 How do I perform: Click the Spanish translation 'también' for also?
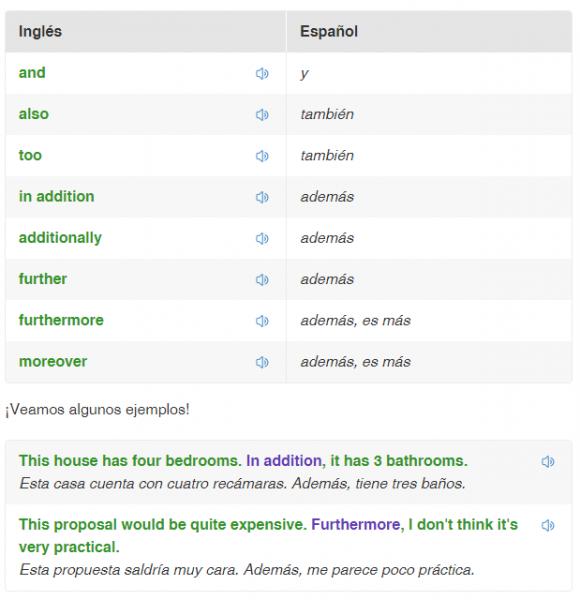(x=327, y=114)
